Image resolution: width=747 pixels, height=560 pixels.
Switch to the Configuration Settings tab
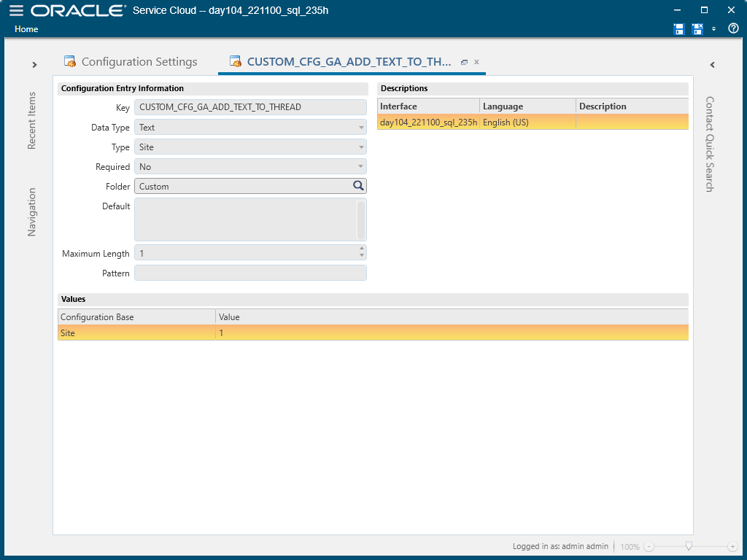point(131,62)
